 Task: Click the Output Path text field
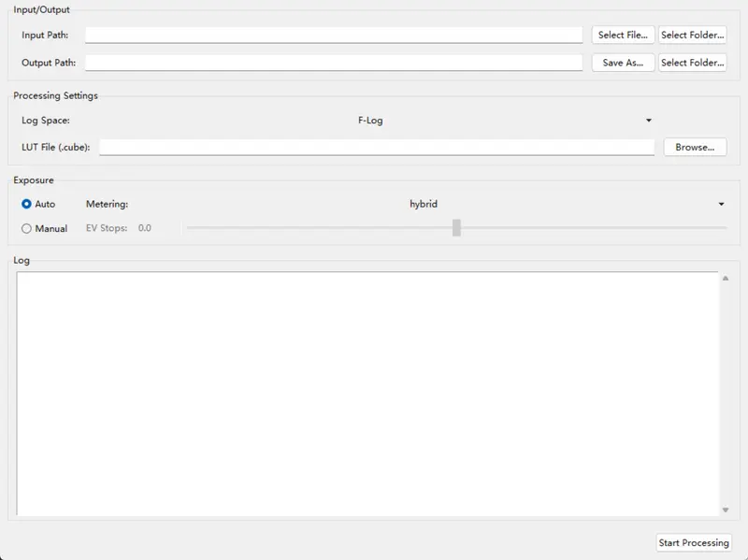click(333, 63)
